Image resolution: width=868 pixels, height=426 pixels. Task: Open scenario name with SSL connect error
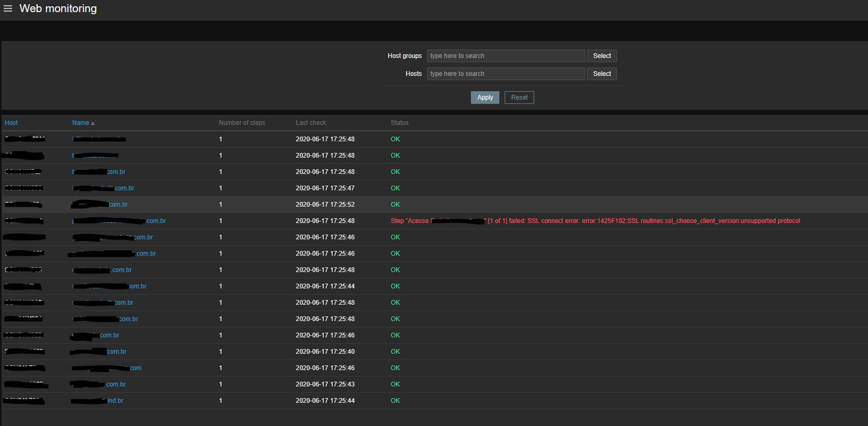tap(156, 221)
